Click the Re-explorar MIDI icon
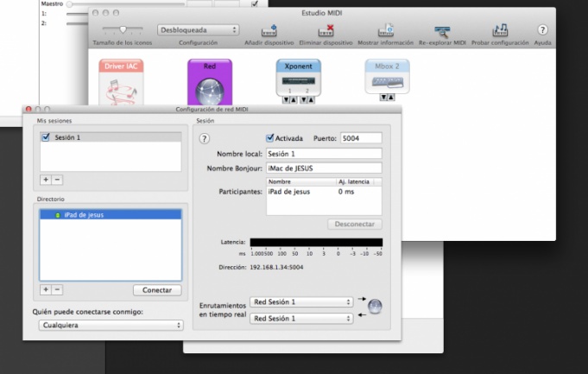This screenshot has height=374, width=588. pos(442,31)
